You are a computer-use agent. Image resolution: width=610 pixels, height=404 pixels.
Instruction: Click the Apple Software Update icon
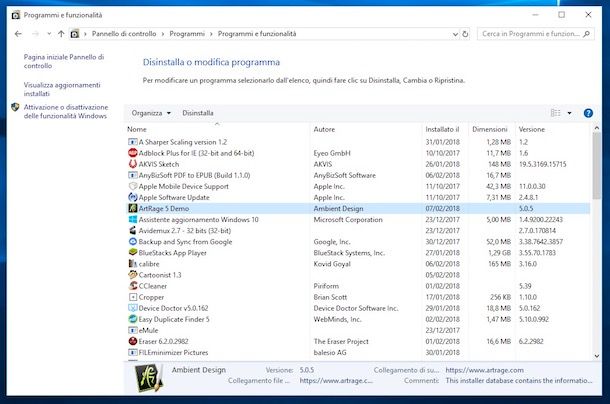133,197
